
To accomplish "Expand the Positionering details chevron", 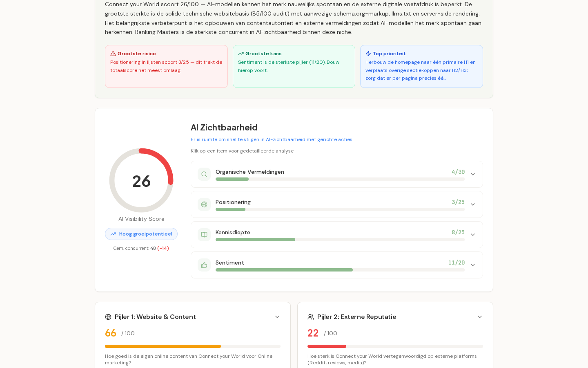I will pyautogui.click(x=473, y=204).
